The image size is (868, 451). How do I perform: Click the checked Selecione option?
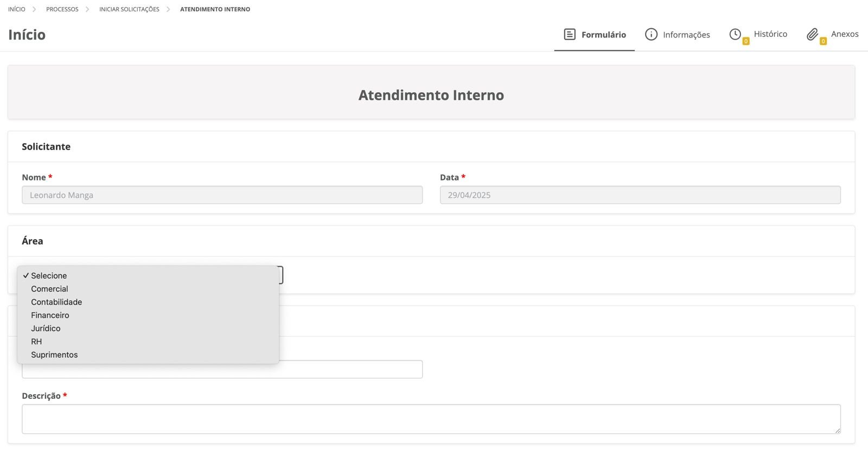(x=148, y=275)
